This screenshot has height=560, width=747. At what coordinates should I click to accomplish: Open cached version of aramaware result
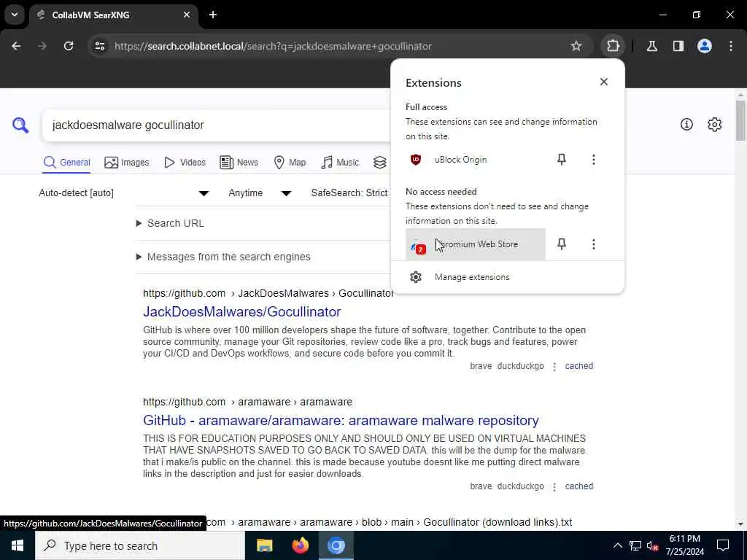[578, 486]
